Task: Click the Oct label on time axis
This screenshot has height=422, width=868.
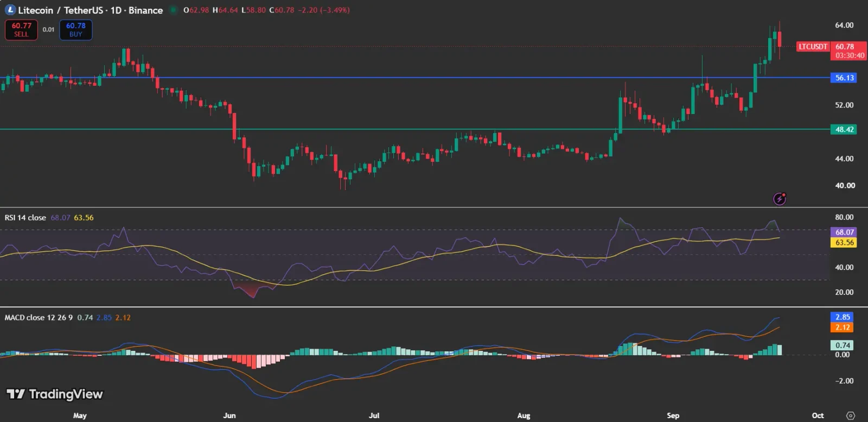Action: 818,415
